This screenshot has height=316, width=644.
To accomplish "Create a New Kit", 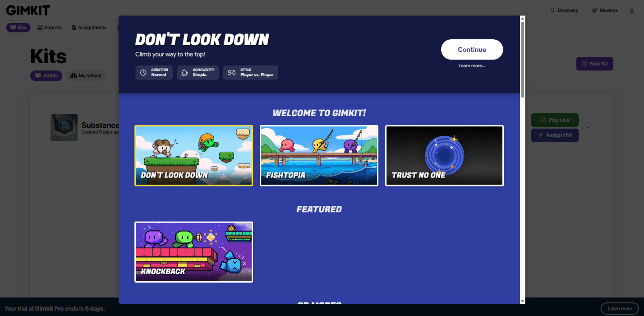I will click(x=595, y=64).
